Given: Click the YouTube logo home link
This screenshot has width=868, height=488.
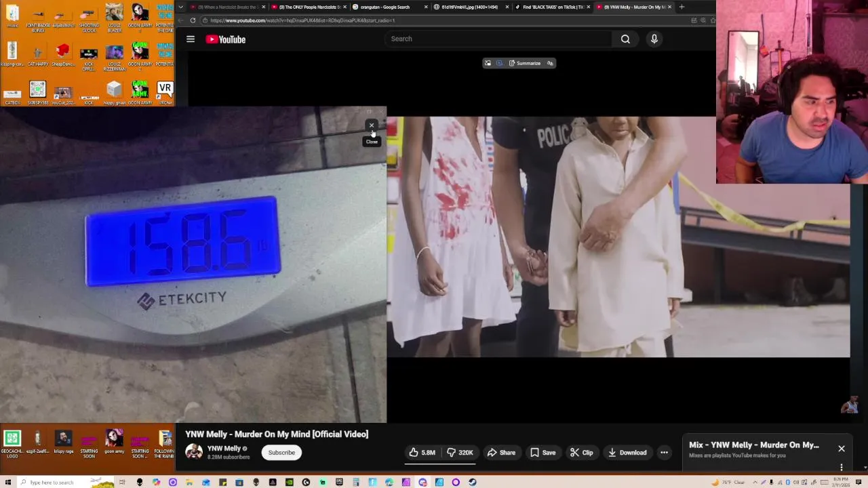Looking at the screenshot, I should (226, 39).
